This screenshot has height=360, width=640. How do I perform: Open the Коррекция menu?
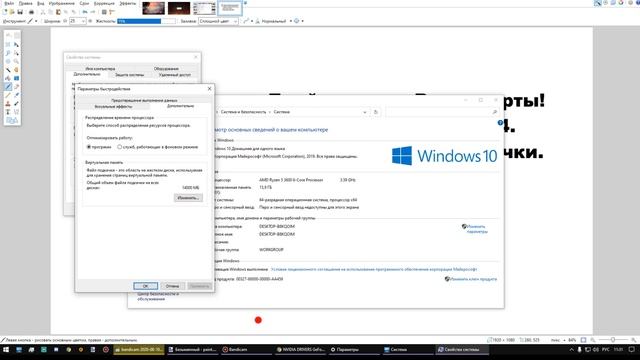point(104,3)
